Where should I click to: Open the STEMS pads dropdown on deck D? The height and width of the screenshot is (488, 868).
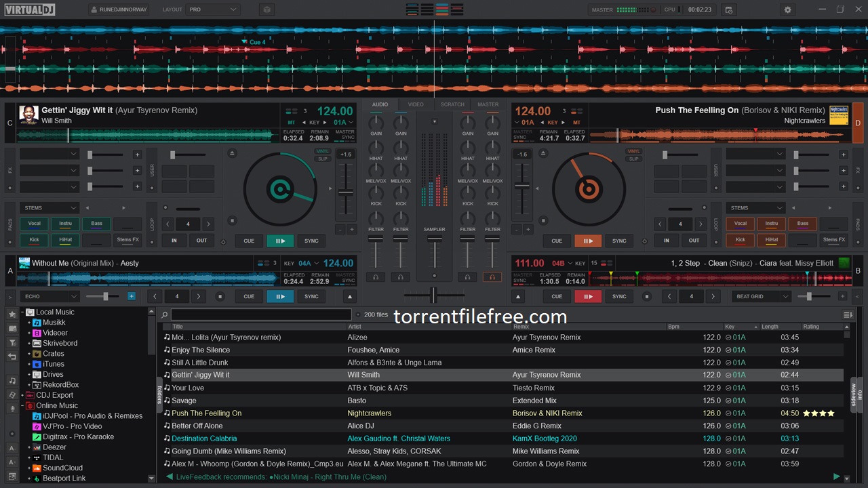[755, 208]
